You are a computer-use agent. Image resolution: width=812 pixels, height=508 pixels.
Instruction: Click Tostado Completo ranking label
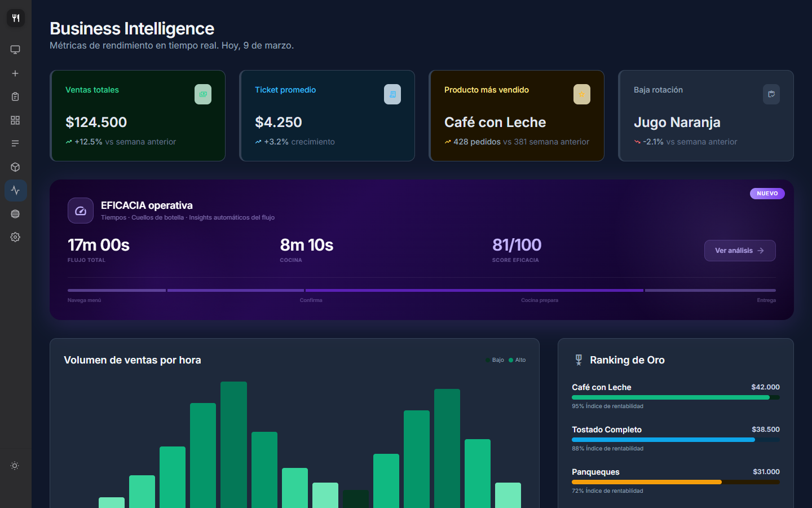pyautogui.click(x=607, y=430)
